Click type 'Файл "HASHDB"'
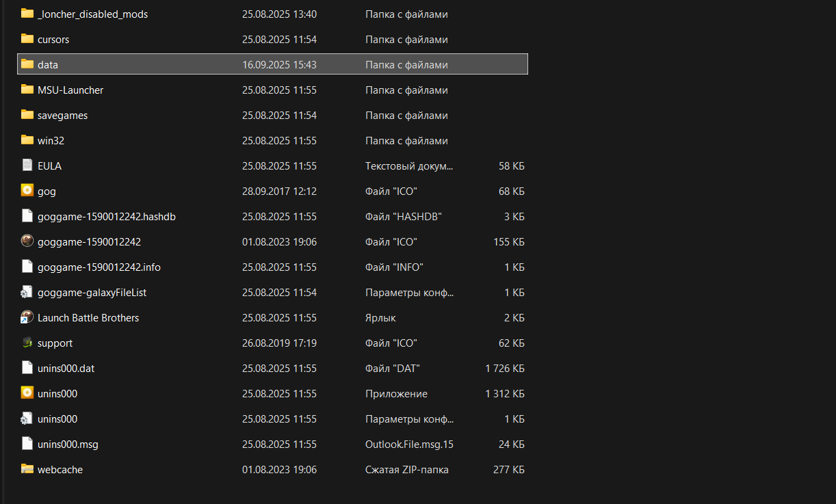Screen dimensions: 836x504 [x=404, y=216]
